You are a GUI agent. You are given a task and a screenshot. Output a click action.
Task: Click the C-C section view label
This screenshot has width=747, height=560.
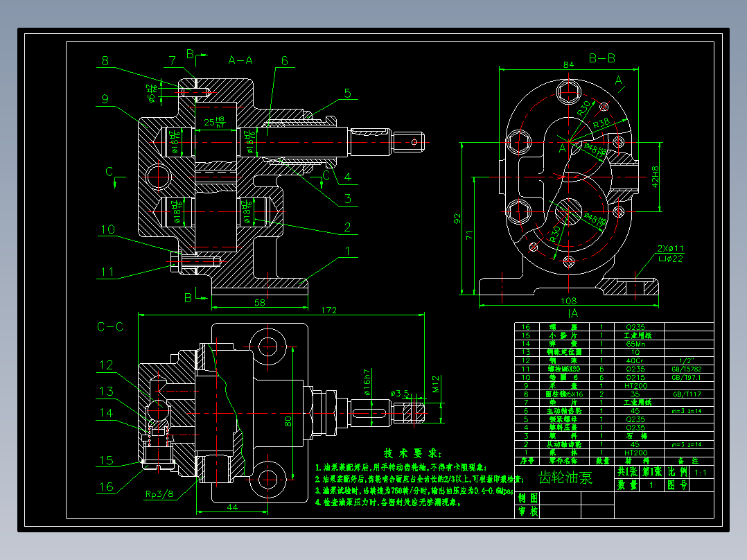coord(110,327)
